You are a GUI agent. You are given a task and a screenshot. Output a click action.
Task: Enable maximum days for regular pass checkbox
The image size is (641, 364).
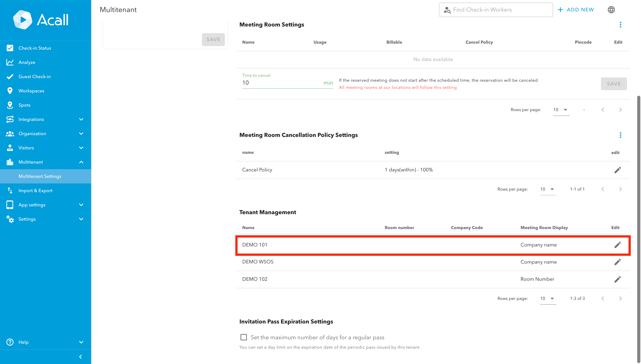(x=244, y=337)
